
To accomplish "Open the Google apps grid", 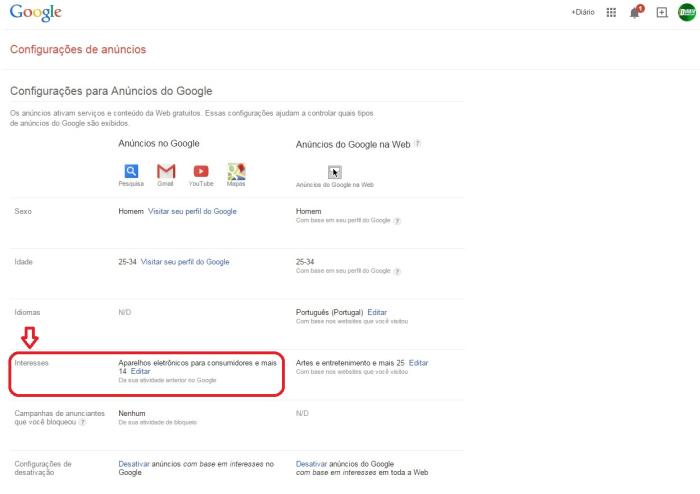I will click(609, 13).
